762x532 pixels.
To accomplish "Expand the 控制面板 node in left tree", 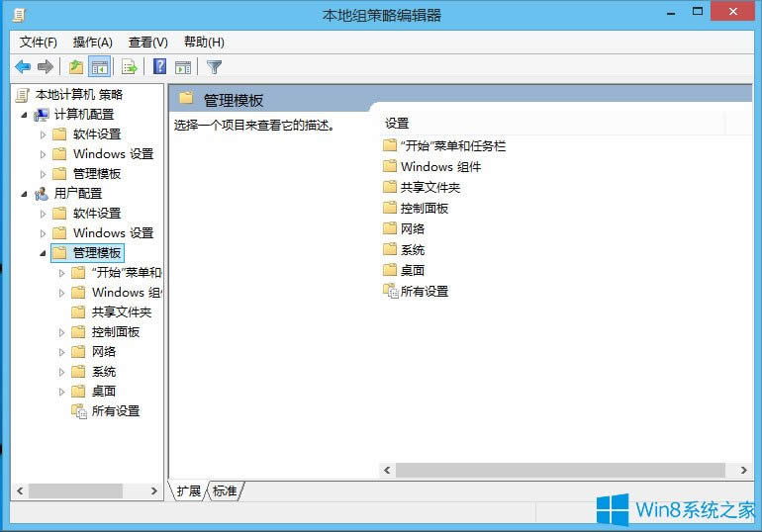I will (x=61, y=332).
